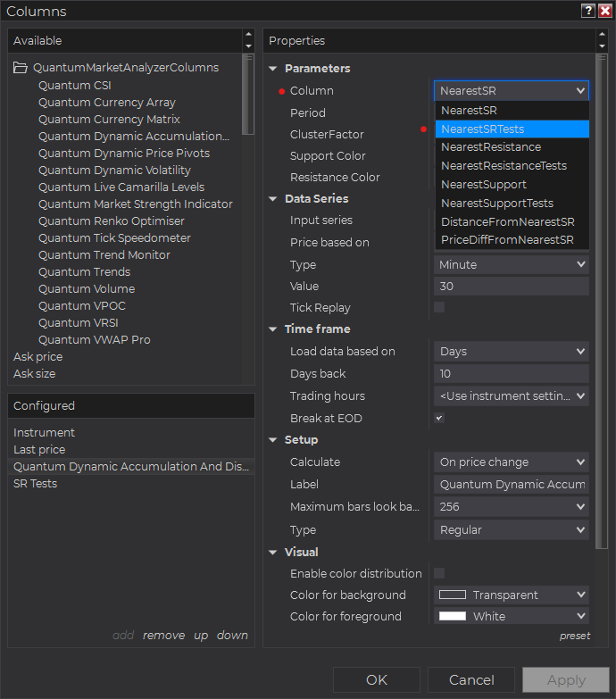616x699 pixels.
Task: Select SR Tests in Configured list
Action: 35,484
